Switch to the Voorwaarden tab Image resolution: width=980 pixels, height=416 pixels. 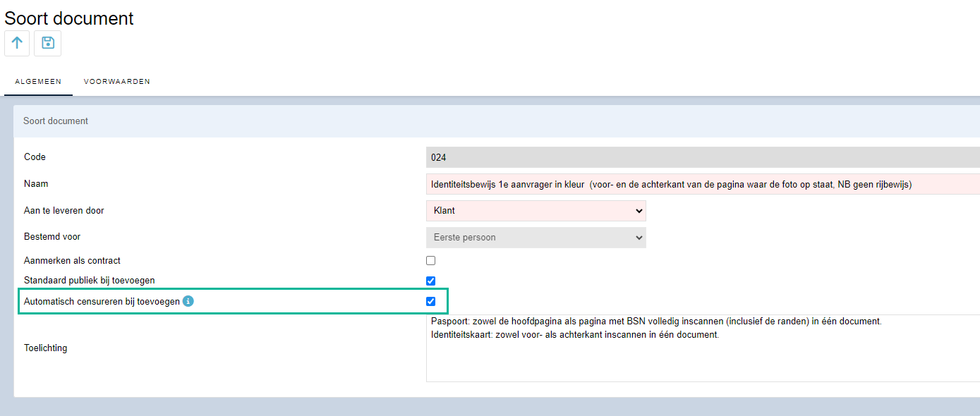(x=117, y=82)
